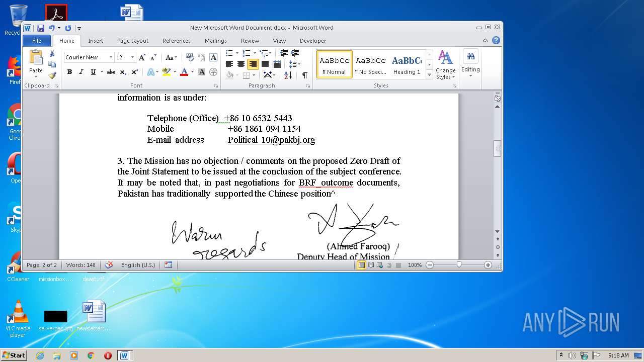This screenshot has width=644, height=362.
Task: Toggle show paragraph marks
Action: [x=304, y=75]
